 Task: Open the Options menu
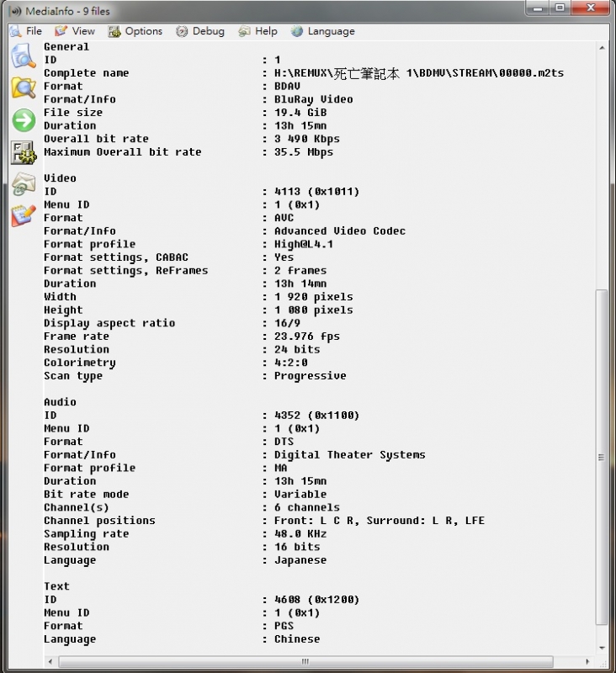click(x=135, y=31)
